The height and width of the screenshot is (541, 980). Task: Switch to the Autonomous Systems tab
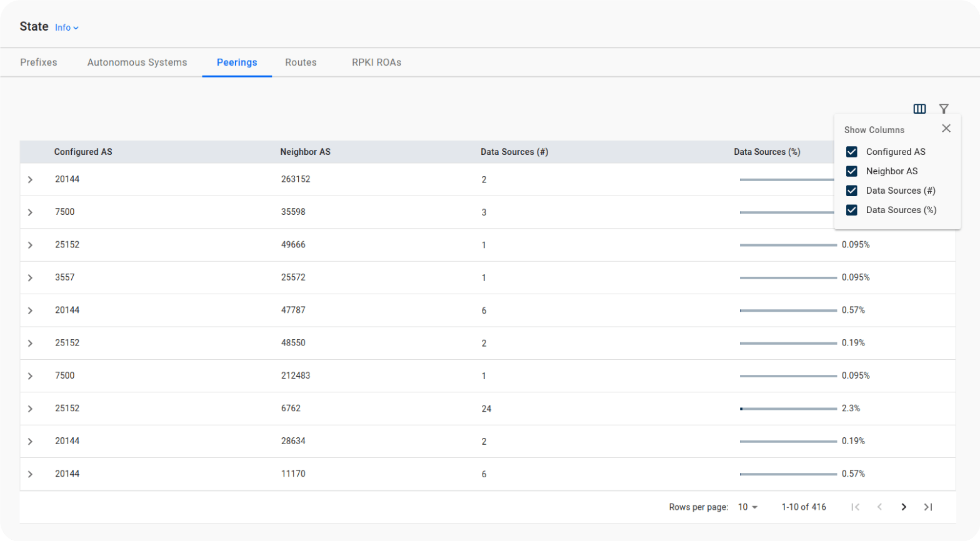[137, 62]
